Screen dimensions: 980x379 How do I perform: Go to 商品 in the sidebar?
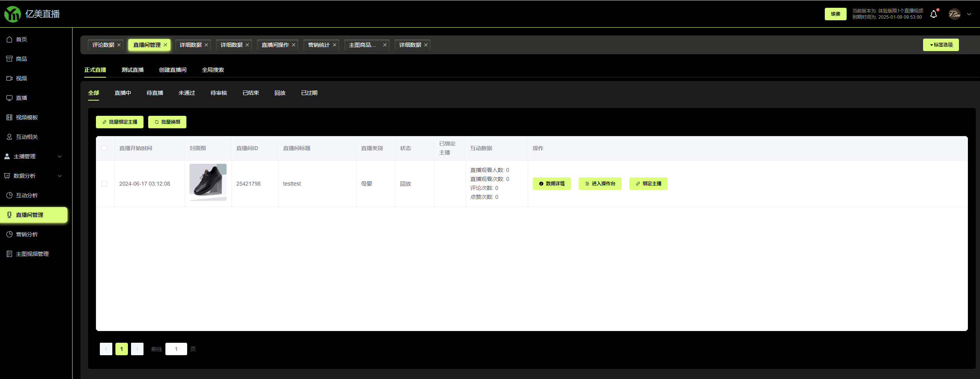(21, 59)
